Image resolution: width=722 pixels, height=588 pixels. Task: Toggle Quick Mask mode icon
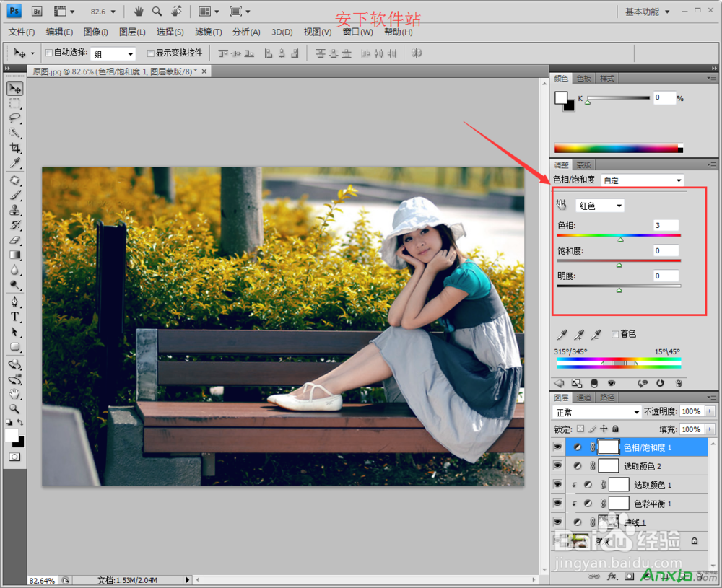click(14, 457)
